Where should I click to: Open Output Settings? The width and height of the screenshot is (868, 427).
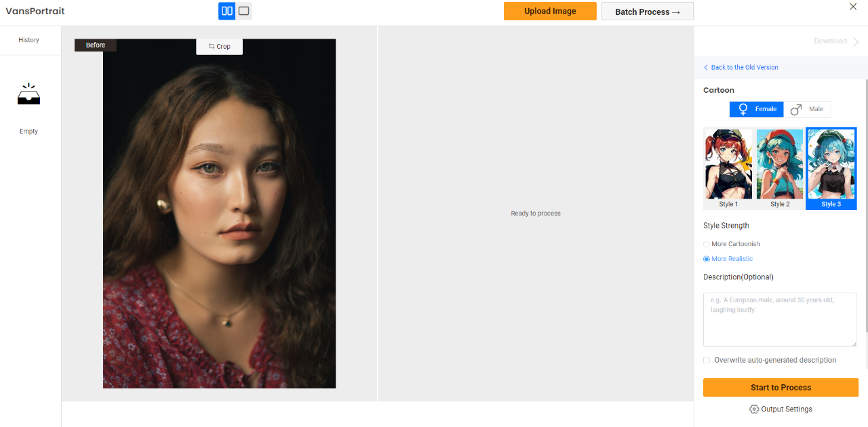[781, 409]
